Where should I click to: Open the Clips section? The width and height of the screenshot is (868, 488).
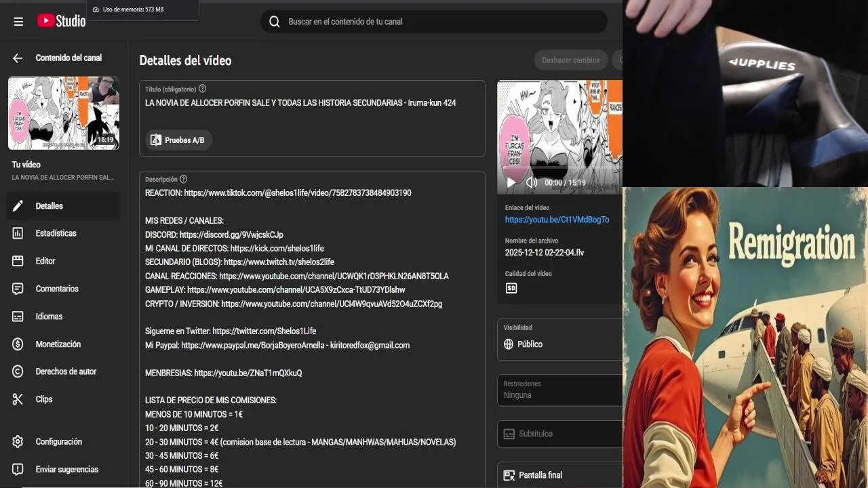64,399
